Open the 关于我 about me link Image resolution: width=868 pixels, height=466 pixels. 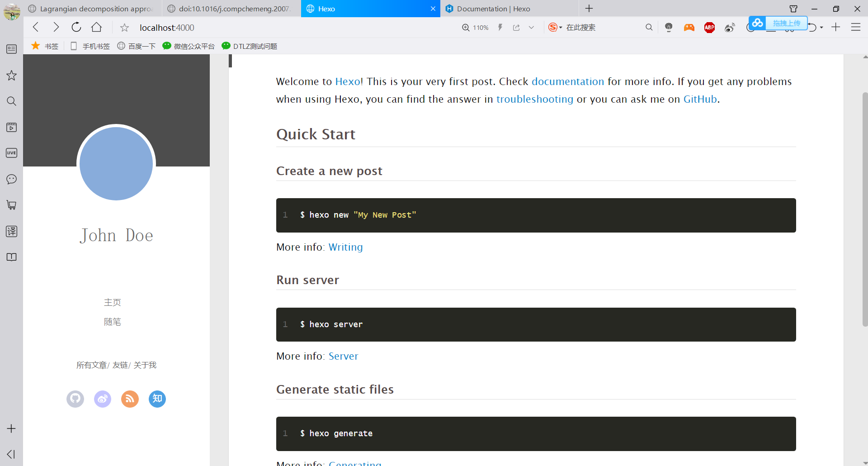coord(145,365)
